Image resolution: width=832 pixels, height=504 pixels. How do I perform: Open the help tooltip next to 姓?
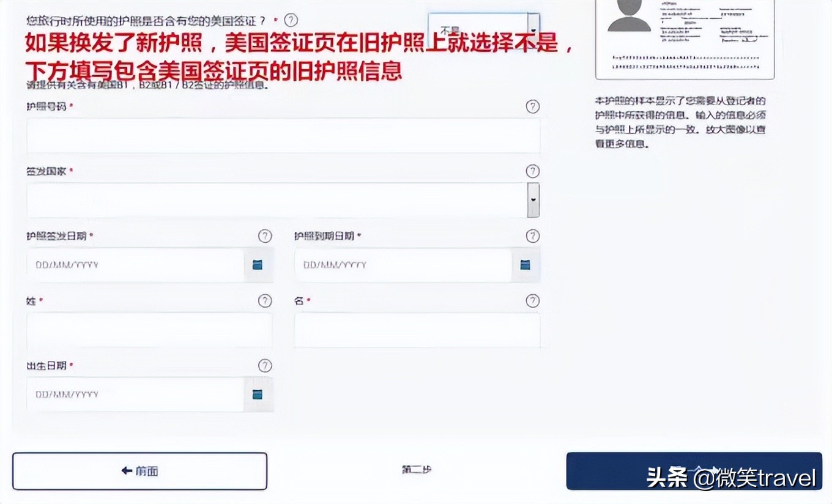point(265,301)
